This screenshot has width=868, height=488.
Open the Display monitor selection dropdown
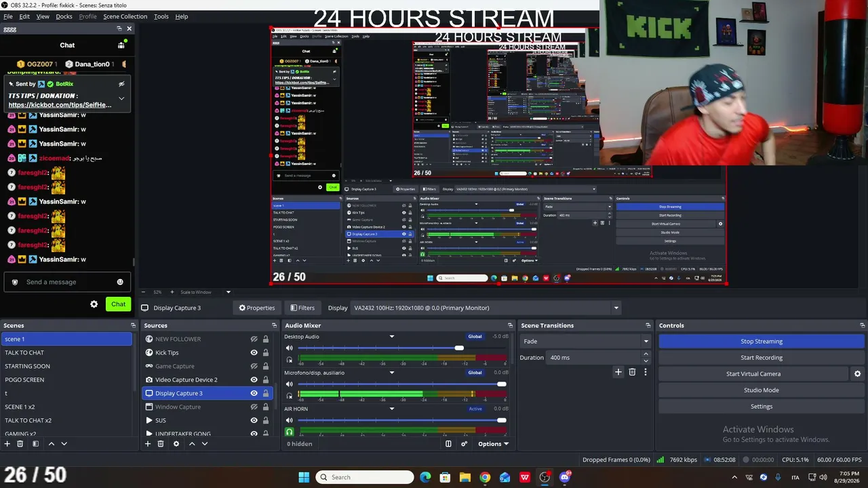[486, 308]
